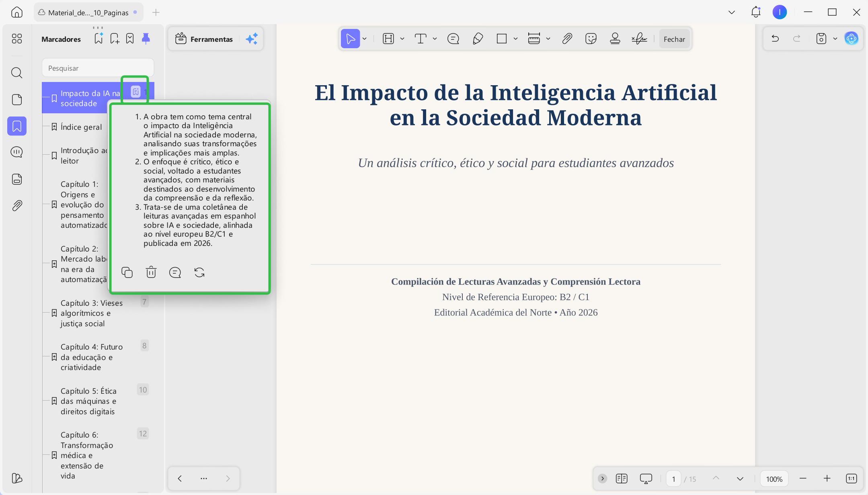Switch to the Material_de..._10_Paginas tab
The height and width of the screenshot is (495, 868).
click(x=88, y=12)
